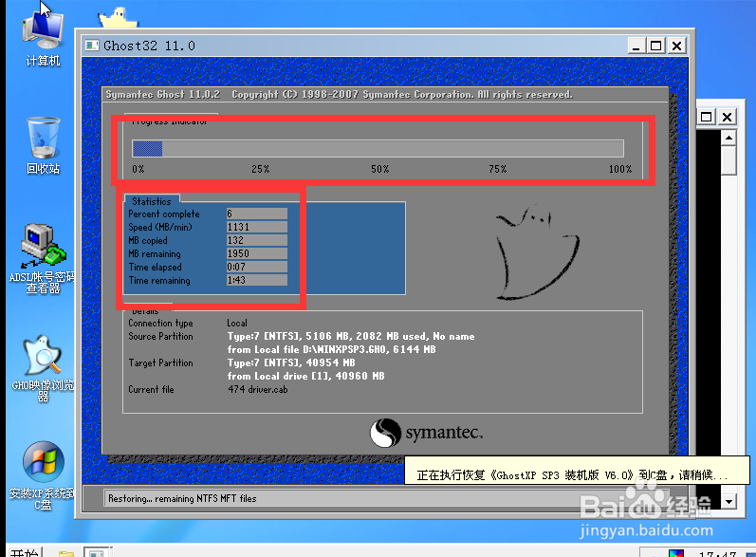Click the Local drive [1], 40960 MB line
The height and width of the screenshot is (557, 756).
point(306,376)
